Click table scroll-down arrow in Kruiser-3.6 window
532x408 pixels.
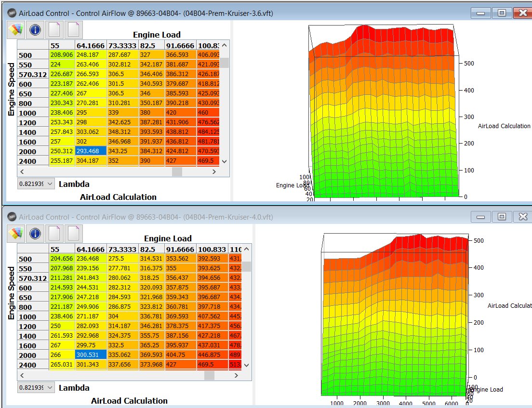[224, 161]
